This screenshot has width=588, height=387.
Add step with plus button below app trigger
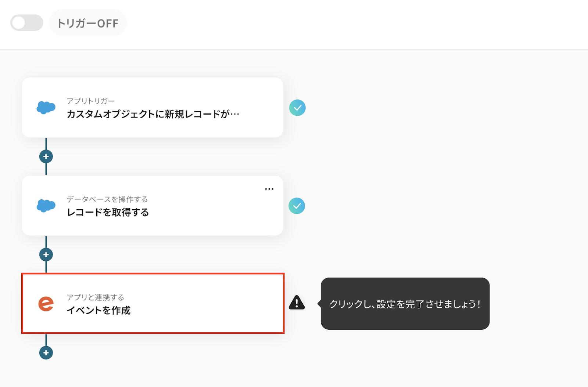[46, 156]
